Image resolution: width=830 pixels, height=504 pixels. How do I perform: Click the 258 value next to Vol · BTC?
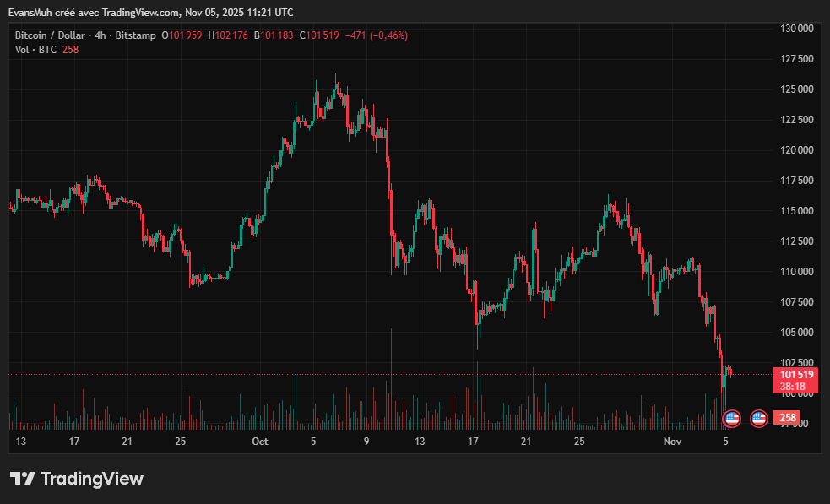(x=70, y=50)
